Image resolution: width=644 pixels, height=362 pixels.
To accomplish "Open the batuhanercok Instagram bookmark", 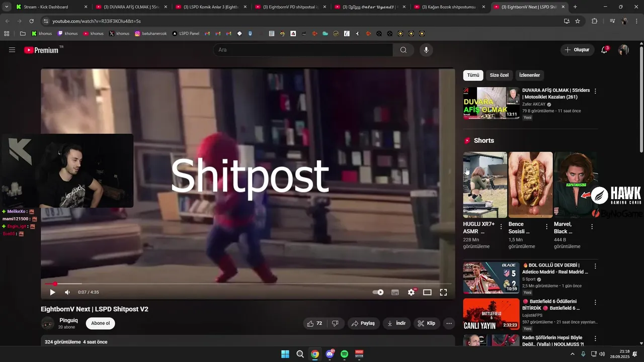I will [150, 34].
